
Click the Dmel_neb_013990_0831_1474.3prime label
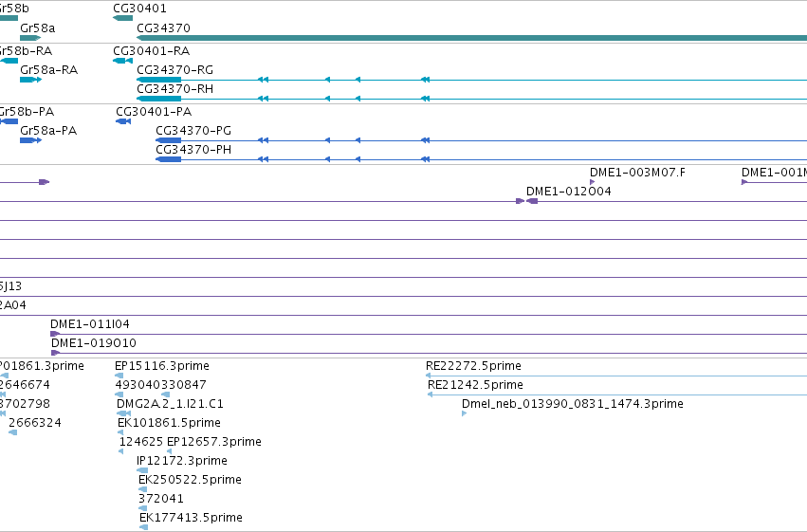pos(573,403)
